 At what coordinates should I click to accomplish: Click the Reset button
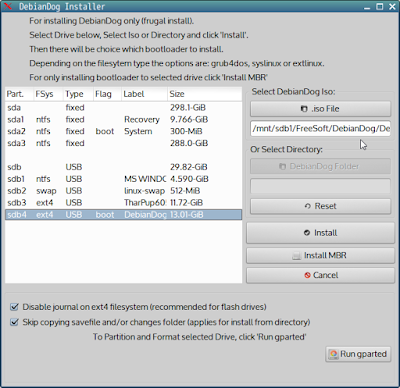pyautogui.click(x=320, y=206)
